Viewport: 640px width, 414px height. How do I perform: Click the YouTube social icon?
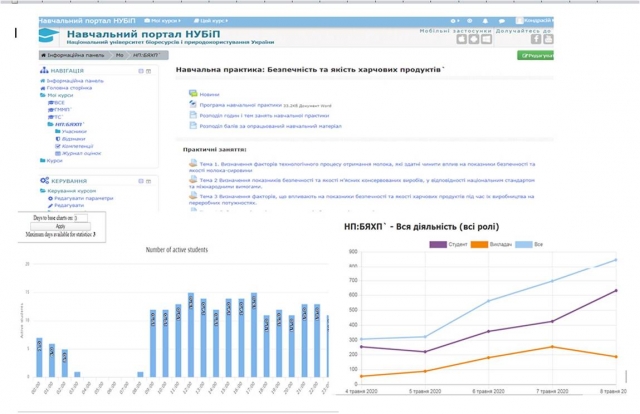[549, 38]
